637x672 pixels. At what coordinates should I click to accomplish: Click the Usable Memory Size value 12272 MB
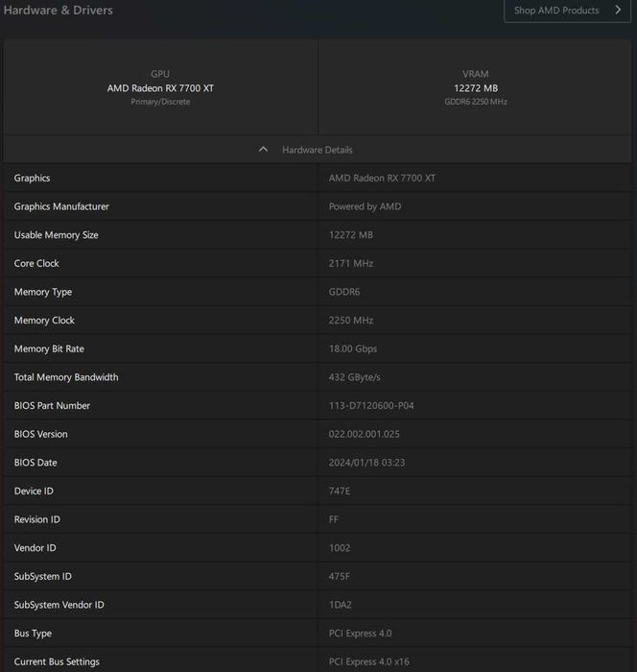coord(351,235)
